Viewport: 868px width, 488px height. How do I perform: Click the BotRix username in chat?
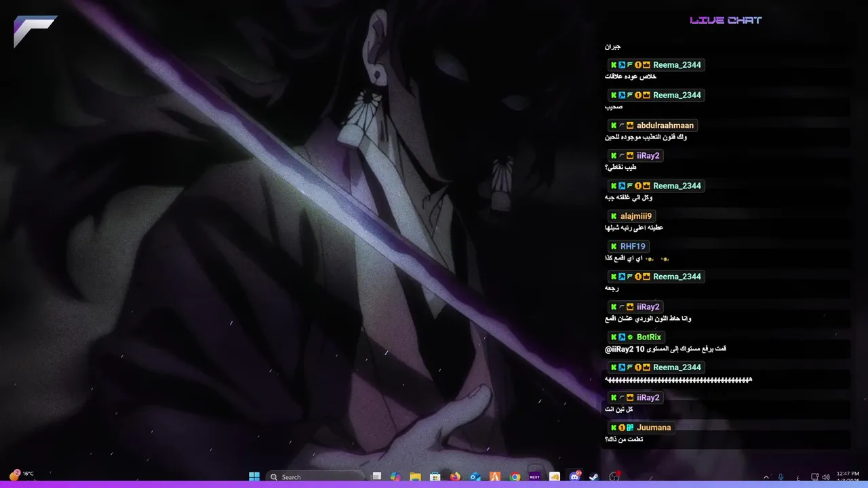point(649,337)
